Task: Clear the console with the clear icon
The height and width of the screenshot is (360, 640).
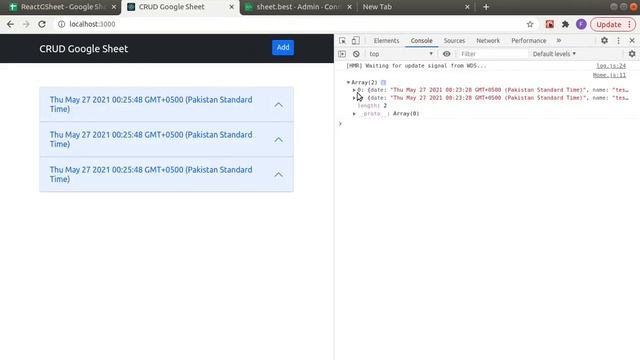Action: [x=356, y=54]
